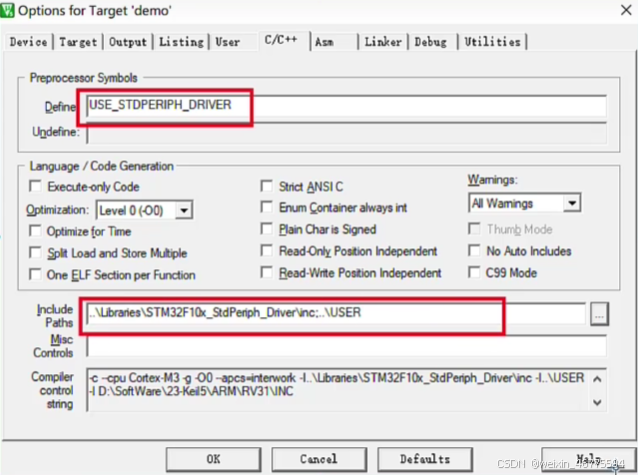Click the Misc Controls field

point(346,347)
